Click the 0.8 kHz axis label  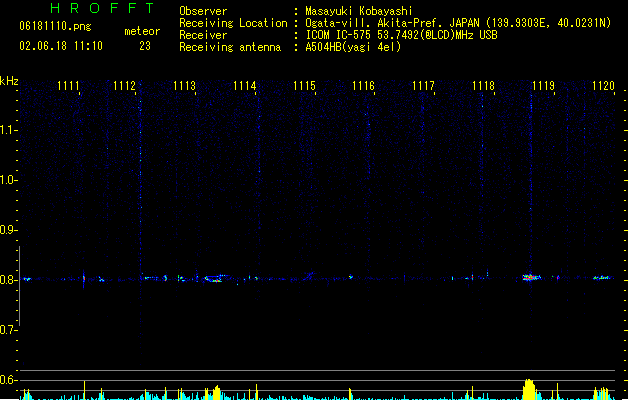tap(8, 280)
